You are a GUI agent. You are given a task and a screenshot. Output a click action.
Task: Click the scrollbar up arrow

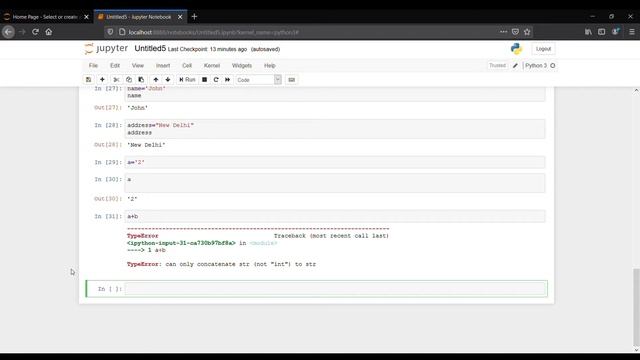pos(636,91)
